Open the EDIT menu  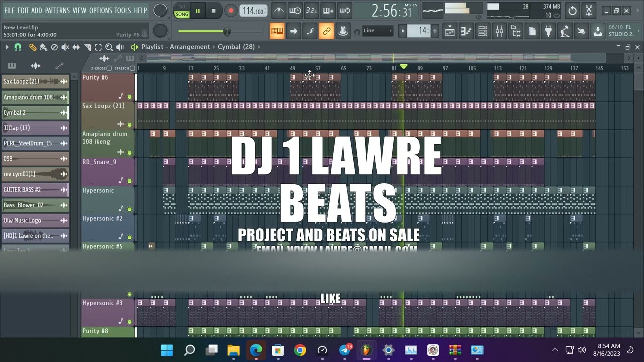pos(23,10)
